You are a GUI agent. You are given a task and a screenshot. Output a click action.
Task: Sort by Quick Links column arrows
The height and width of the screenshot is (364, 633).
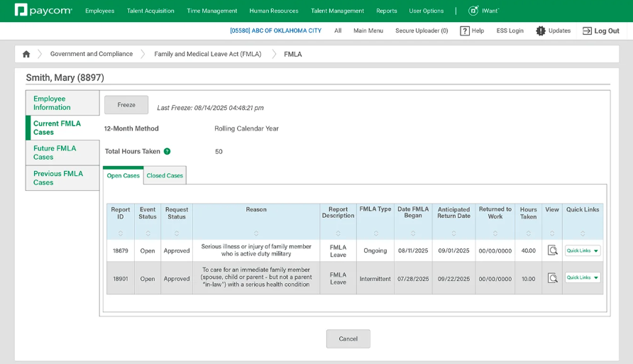583,233
